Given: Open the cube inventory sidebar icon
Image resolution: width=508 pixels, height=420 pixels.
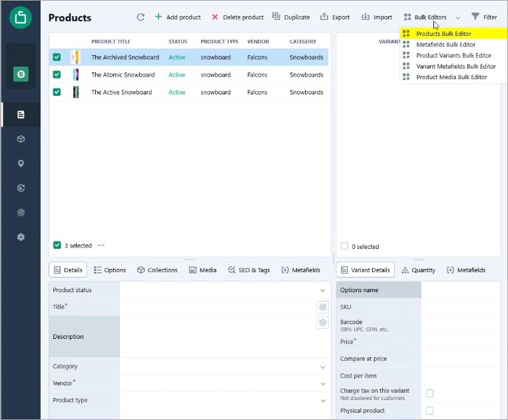Looking at the screenshot, I should (x=21, y=139).
